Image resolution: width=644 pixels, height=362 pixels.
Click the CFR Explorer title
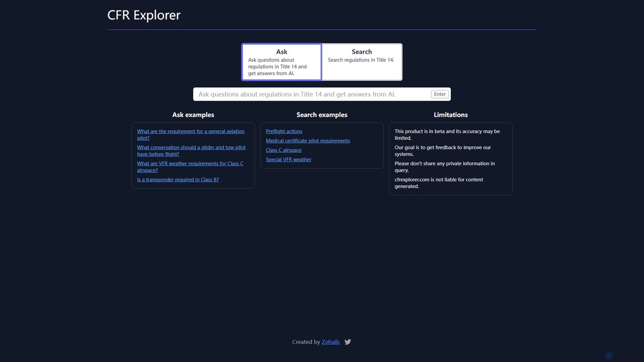tap(144, 15)
